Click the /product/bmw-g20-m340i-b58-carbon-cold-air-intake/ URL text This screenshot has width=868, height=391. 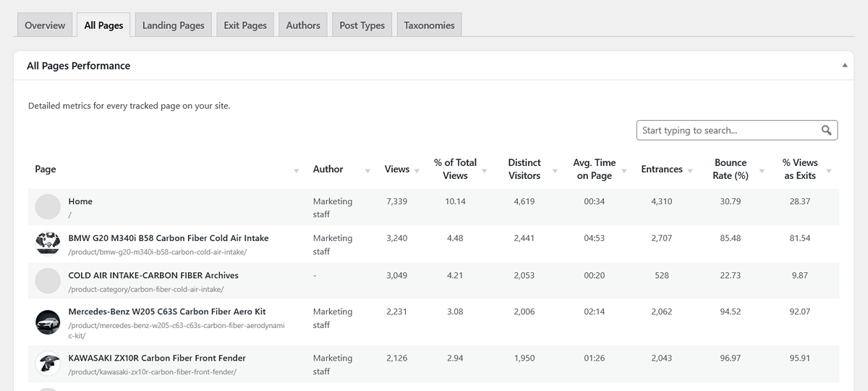click(x=158, y=252)
